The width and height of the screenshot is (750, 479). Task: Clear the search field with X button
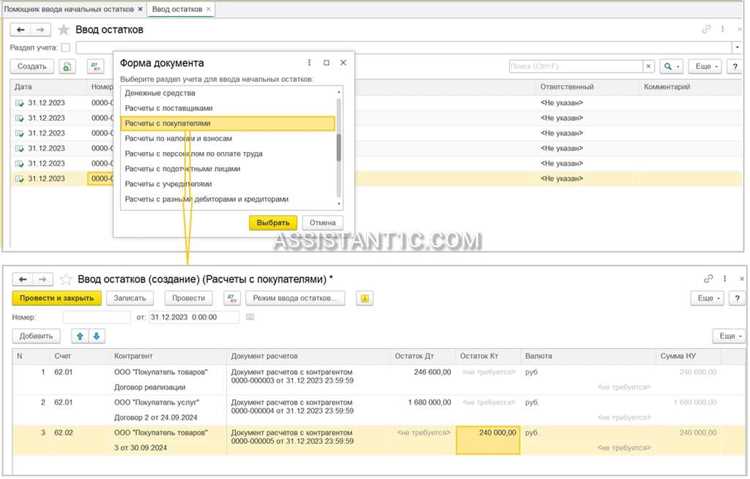point(648,67)
